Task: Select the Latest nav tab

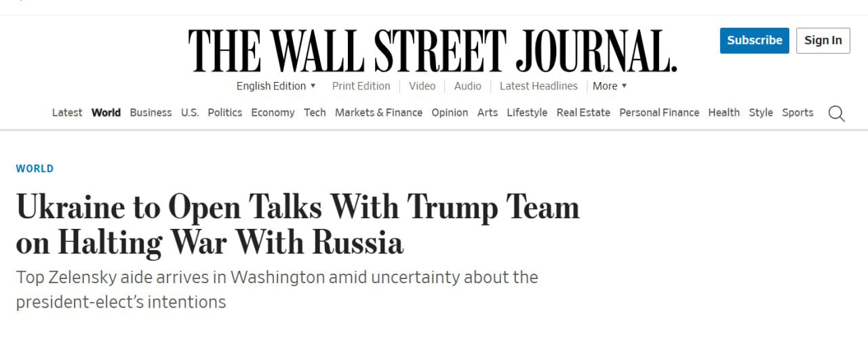Action: point(67,112)
